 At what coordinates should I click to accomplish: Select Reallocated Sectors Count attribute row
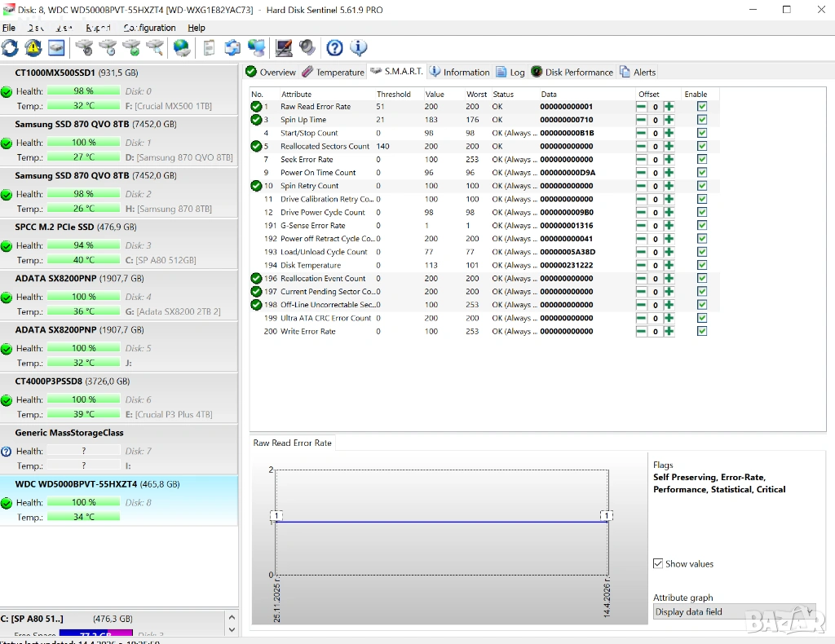pos(325,147)
